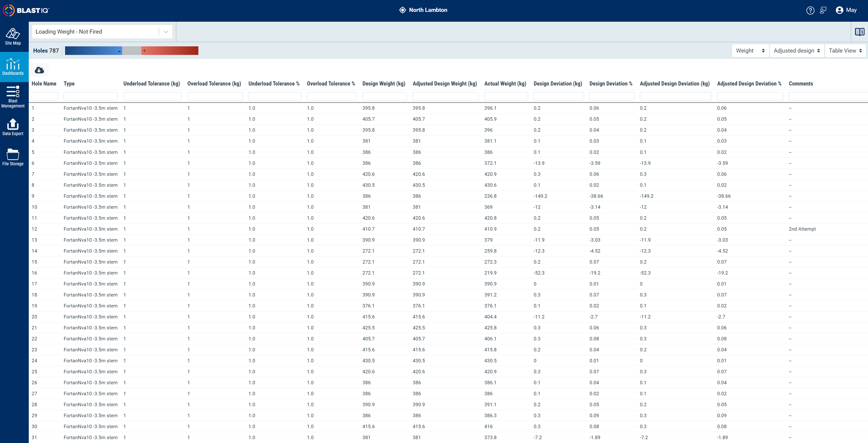Viewport: 868px width, 443px height.
Task: Open the Adjusted design dropdown
Action: coord(796,50)
